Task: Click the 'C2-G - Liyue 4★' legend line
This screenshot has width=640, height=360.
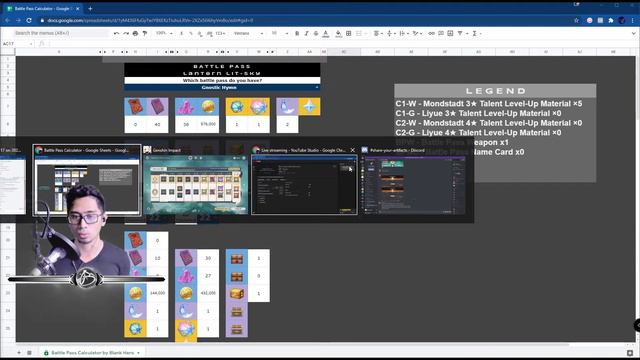Action: tap(478, 133)
